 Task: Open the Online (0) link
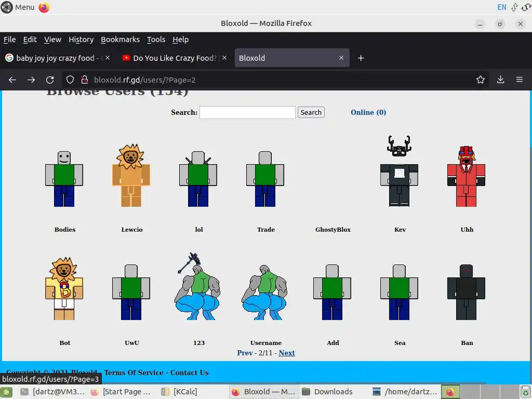368,112
